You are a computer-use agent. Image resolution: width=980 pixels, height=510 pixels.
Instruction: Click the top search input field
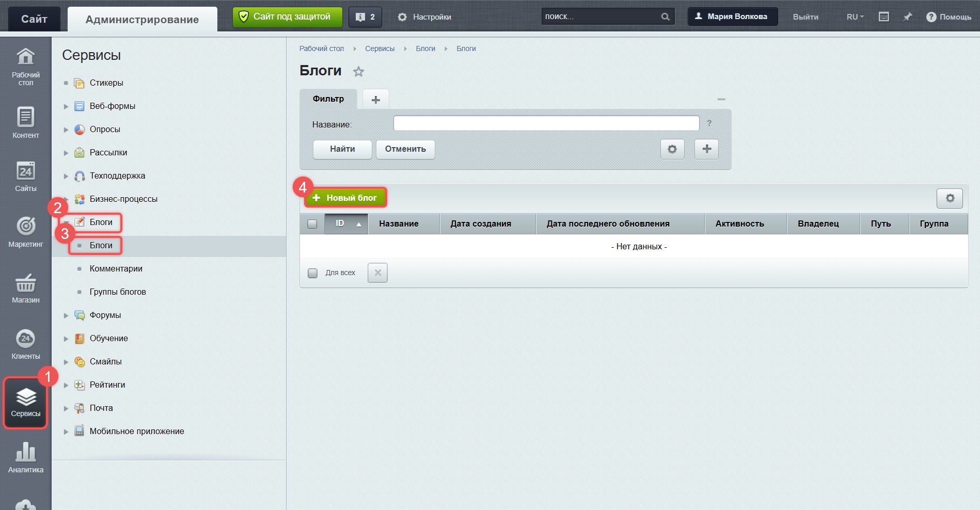tap(602, 17)
